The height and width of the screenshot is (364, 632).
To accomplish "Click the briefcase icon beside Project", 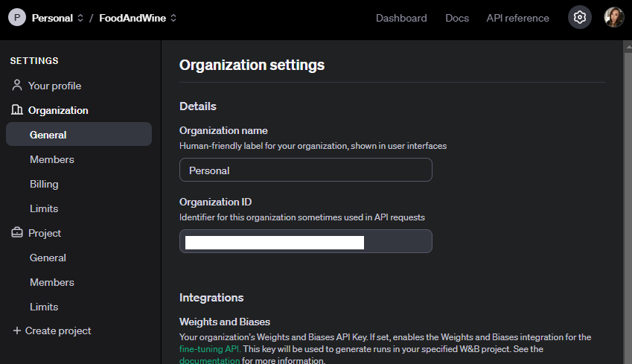I will [17, 232].
